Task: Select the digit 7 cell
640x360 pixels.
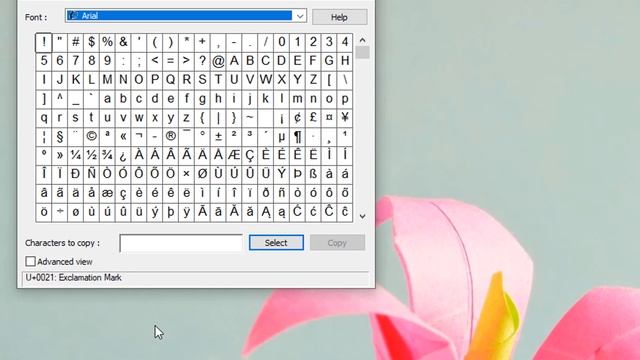Action: (76, 61)
